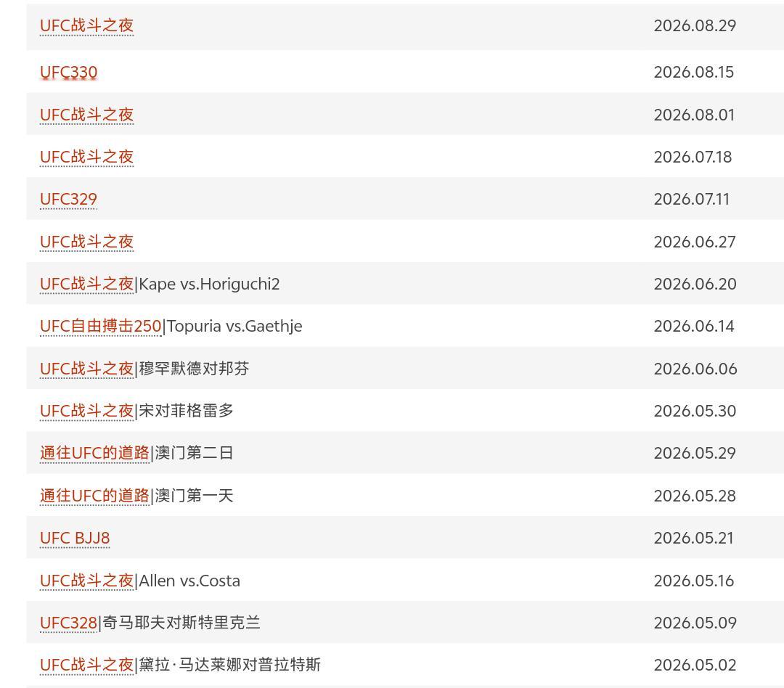Select the date 2026.05.02

coord(695,665)
